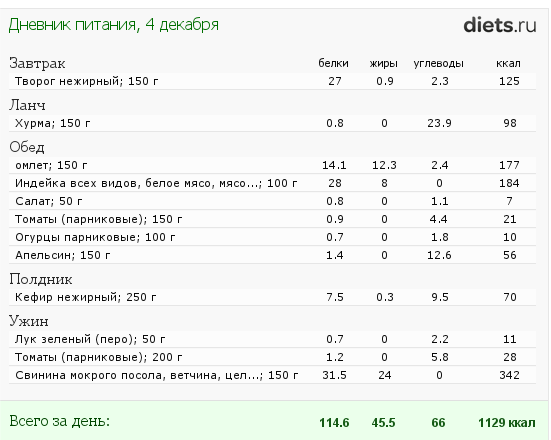Click the Огурцы парниковые; 100 г row
551x440 pixels.
272,237
